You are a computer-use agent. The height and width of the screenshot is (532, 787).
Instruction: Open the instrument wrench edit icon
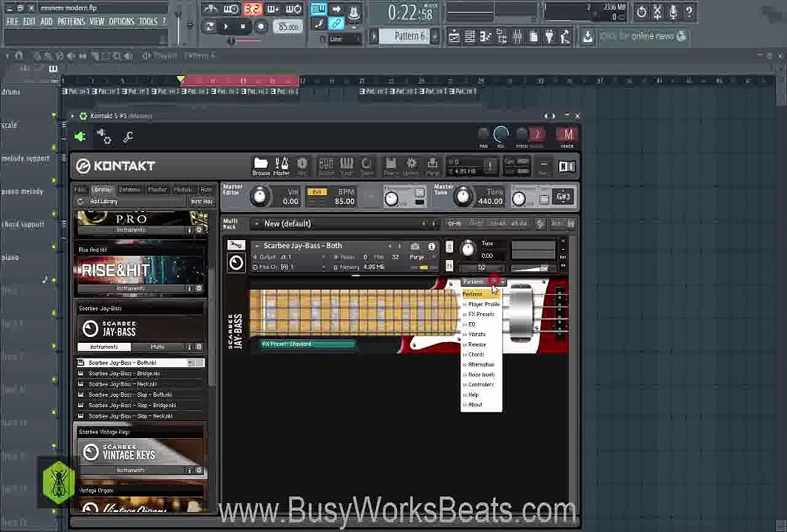(x=236, y=245)
